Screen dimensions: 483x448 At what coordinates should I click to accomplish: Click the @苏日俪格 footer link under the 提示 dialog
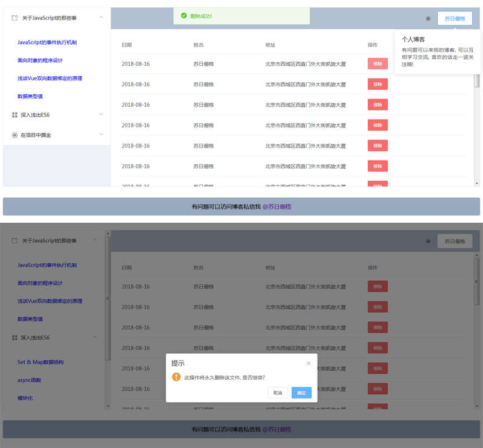(x=277, y=429)
